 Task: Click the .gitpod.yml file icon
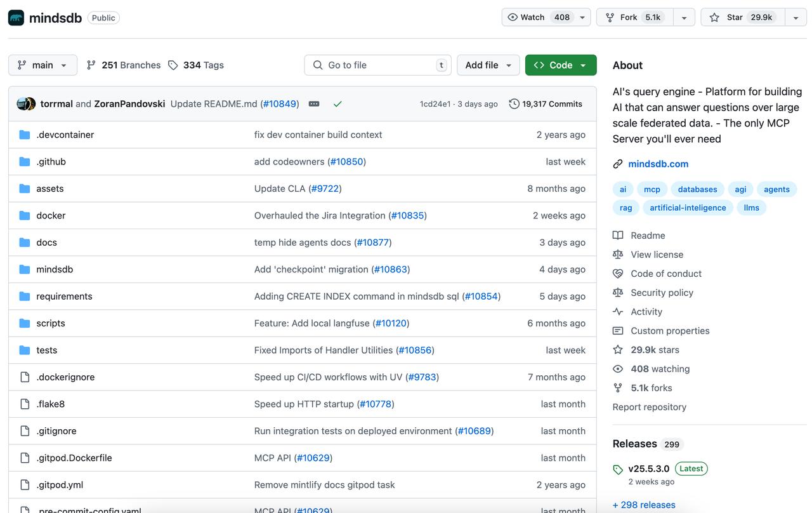pyautogui.click(x=25, y=485)
